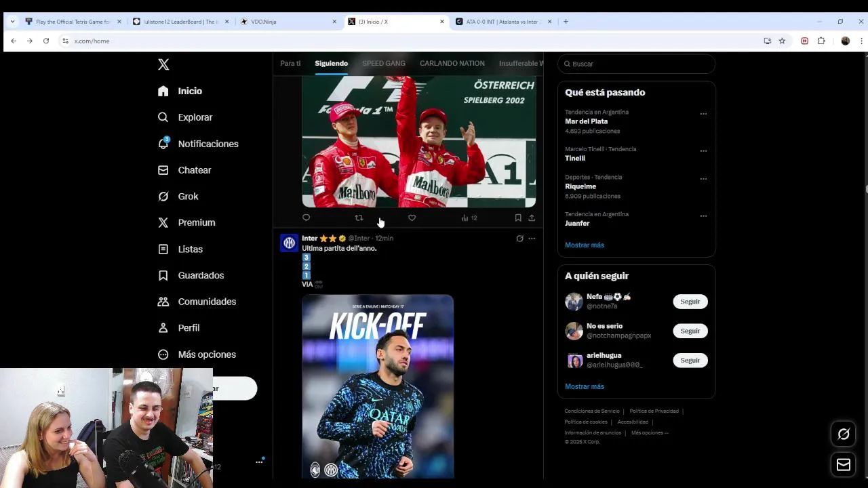Open the Ferrari podium photo

point(419,141)
